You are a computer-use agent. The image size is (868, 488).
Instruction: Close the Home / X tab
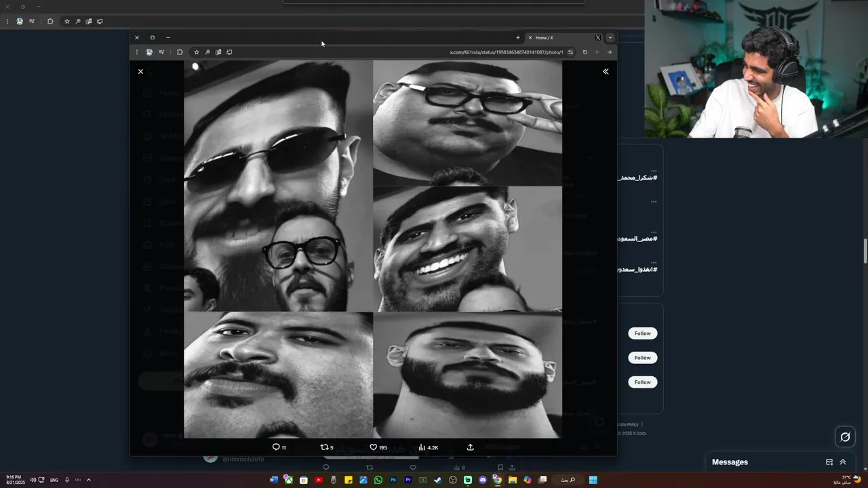click(530, 37)
